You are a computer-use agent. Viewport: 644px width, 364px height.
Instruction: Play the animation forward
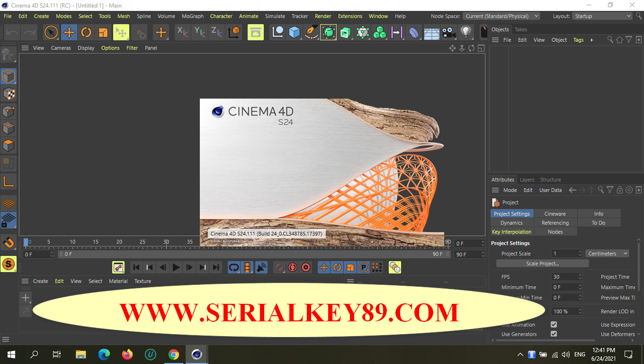(176, 267)
